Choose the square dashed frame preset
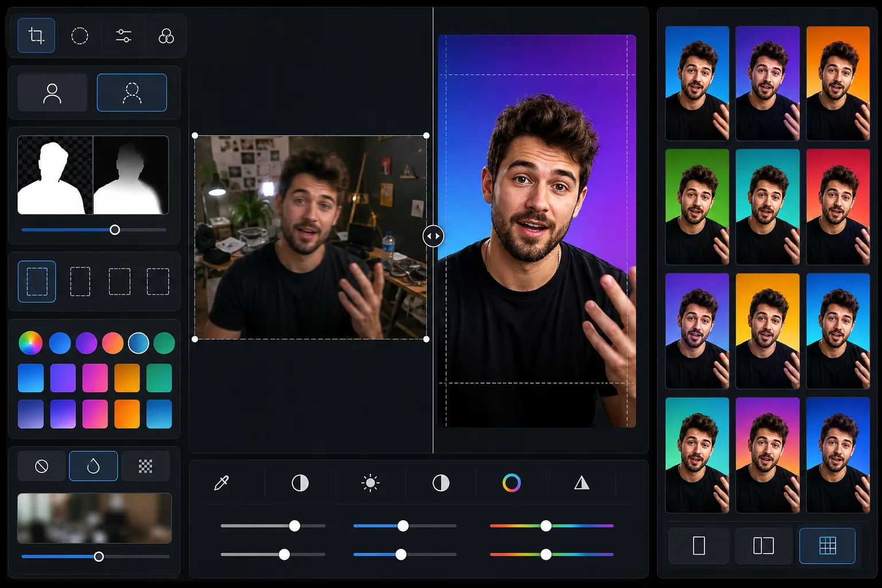 (158, 281)
